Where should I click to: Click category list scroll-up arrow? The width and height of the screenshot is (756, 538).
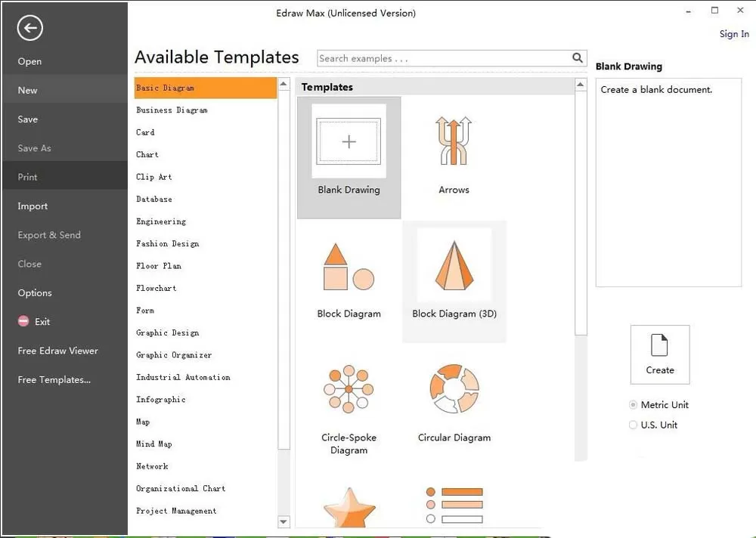coord(283,84)
